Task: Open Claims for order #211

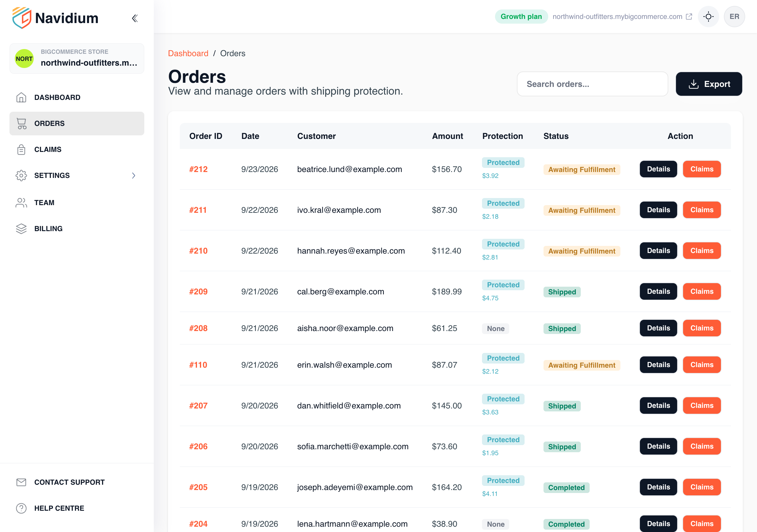Action: 702,210
